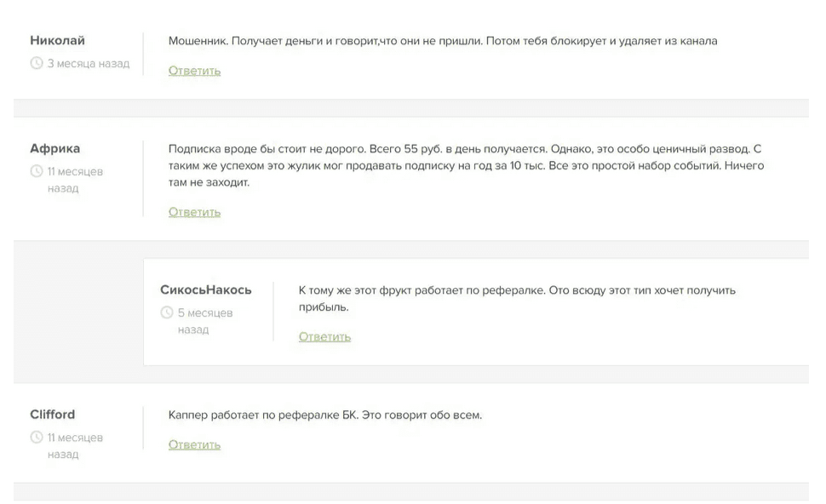The height and width of the screenshot is (504, 826).
Task: Select the username Николай
Action: pos(58,40)
